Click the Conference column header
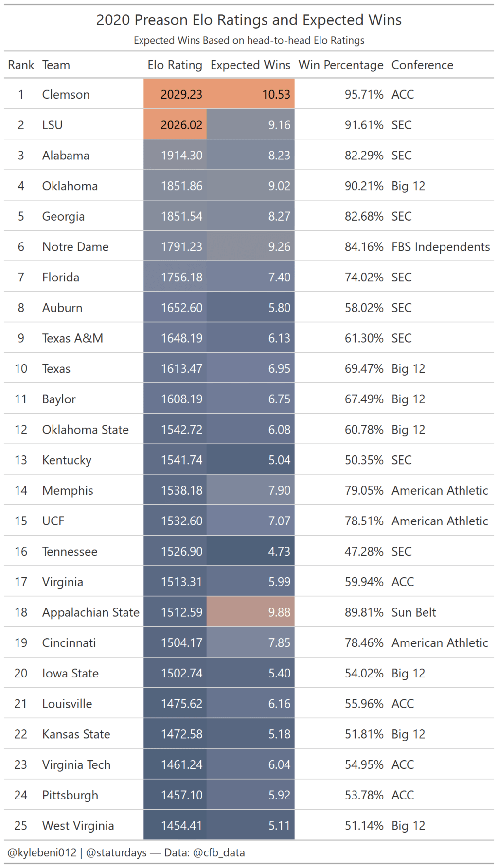Screen dimensions: 498x868 [x=422, y=65]
